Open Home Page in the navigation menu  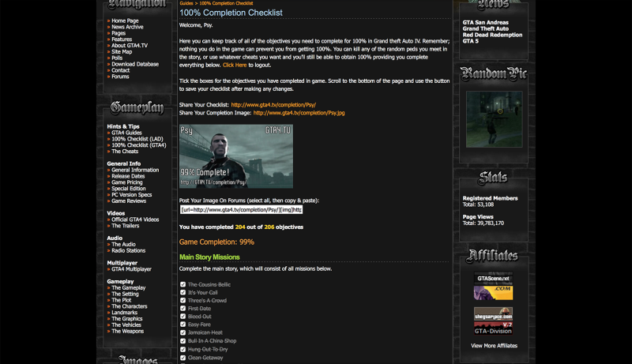pos(125,21)
